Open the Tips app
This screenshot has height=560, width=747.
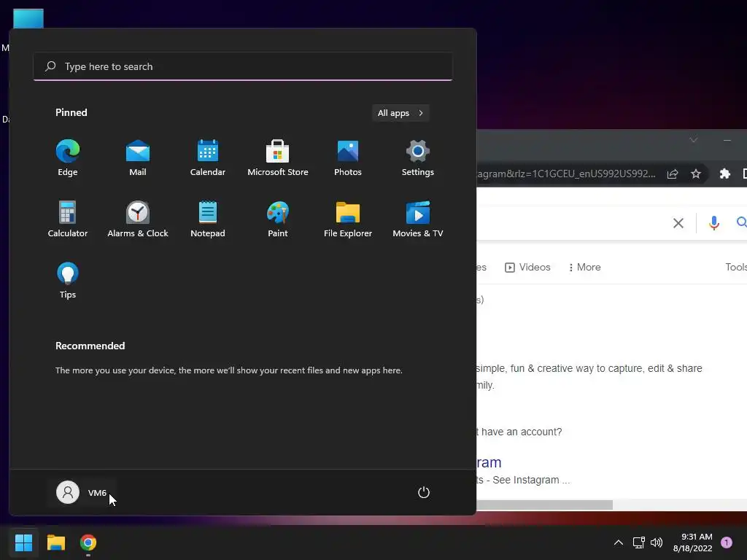tap(68, 281)
